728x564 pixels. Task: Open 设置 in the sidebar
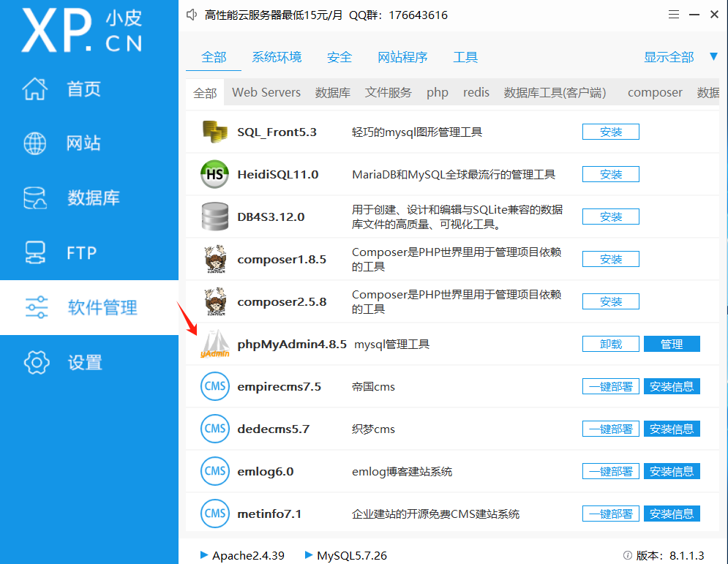pyautogui.click(x=85, y=362)
